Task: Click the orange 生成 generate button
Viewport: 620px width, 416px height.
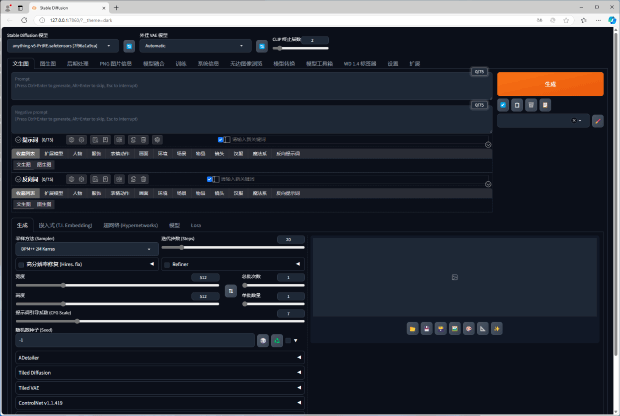Action: [x=550, y=84]
